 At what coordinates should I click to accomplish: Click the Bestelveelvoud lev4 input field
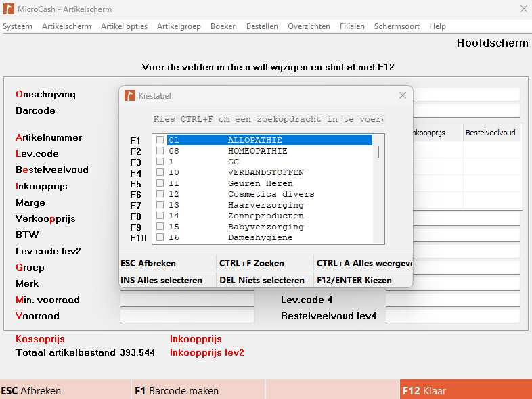[453, 316]
